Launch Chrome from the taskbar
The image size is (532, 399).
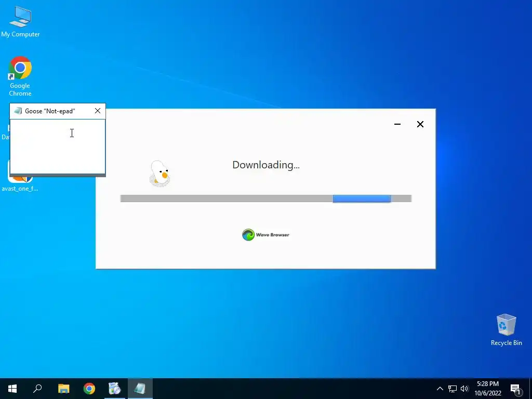(x=89, y=389)
